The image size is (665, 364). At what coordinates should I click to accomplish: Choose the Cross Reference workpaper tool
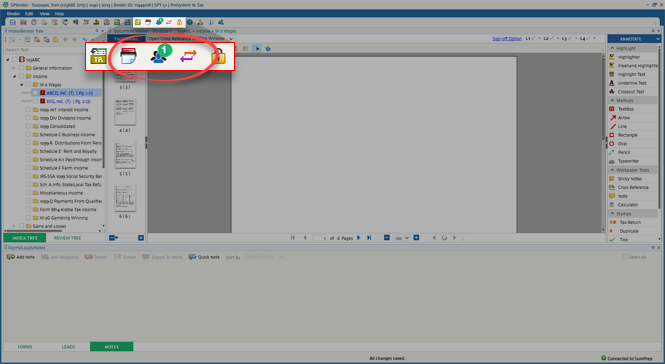[x=629, y=188]
